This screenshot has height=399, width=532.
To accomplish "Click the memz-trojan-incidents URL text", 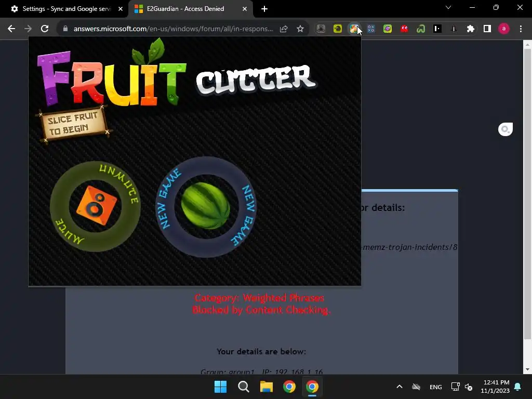I will (409, 247).
